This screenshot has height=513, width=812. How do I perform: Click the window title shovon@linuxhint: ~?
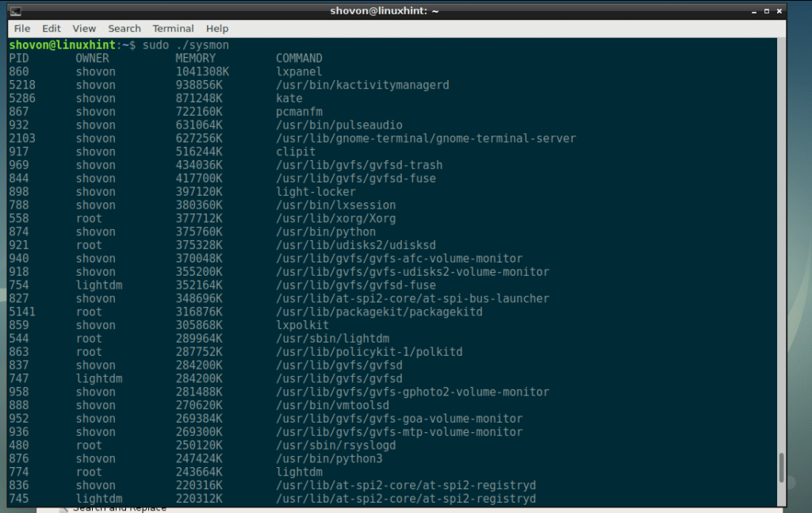point(385,11)
